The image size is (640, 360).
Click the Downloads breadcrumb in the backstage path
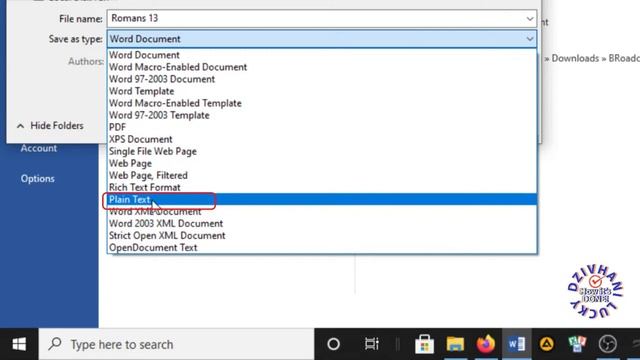(x=575, y=58)
